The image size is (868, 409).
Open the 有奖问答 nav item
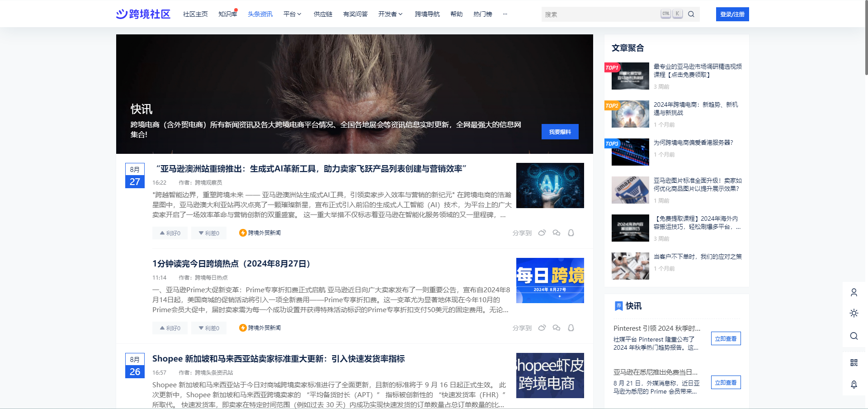click(x=355, y=14)
